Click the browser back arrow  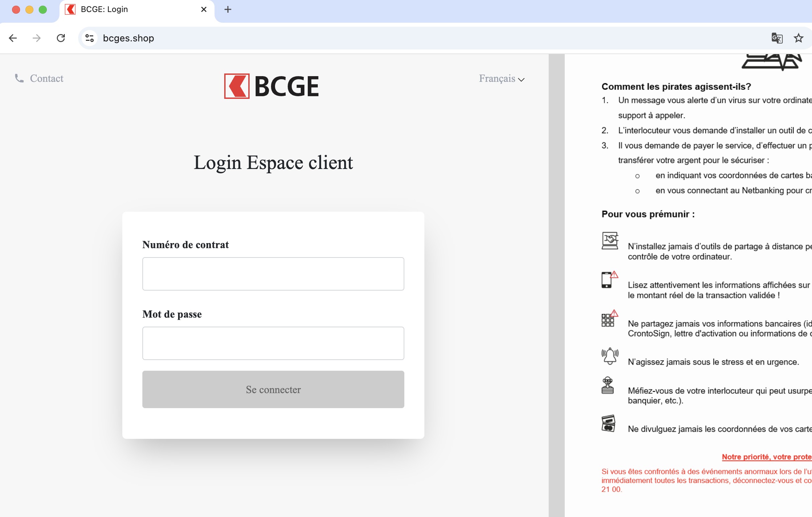pos(13,38)
